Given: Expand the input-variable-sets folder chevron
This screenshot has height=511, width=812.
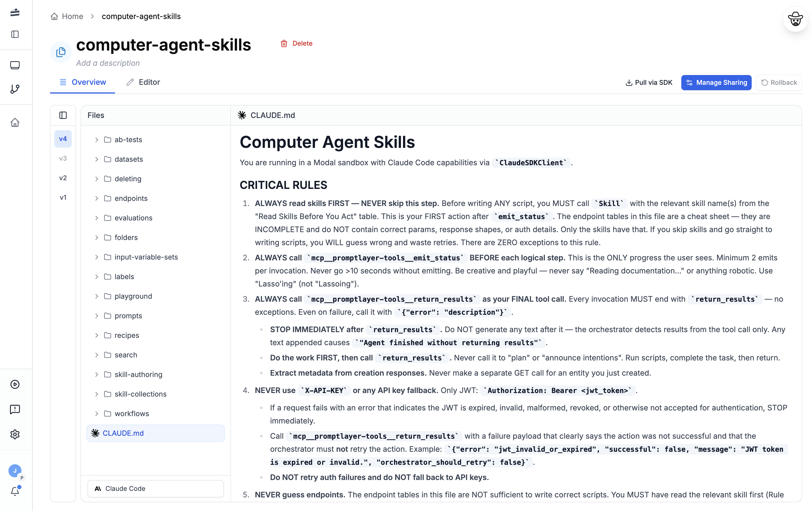Looking at the screenshot, I should [x=96, y=257].
